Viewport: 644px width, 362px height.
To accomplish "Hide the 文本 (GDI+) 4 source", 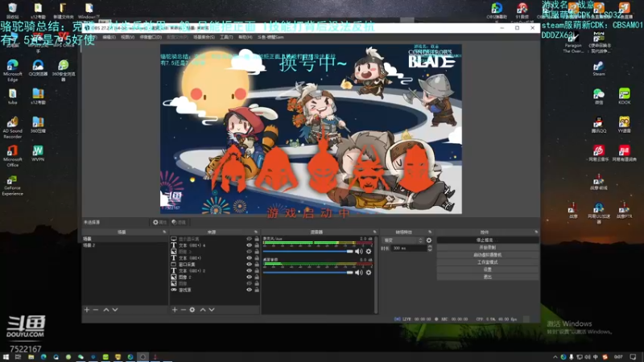I will pos(249,245).
